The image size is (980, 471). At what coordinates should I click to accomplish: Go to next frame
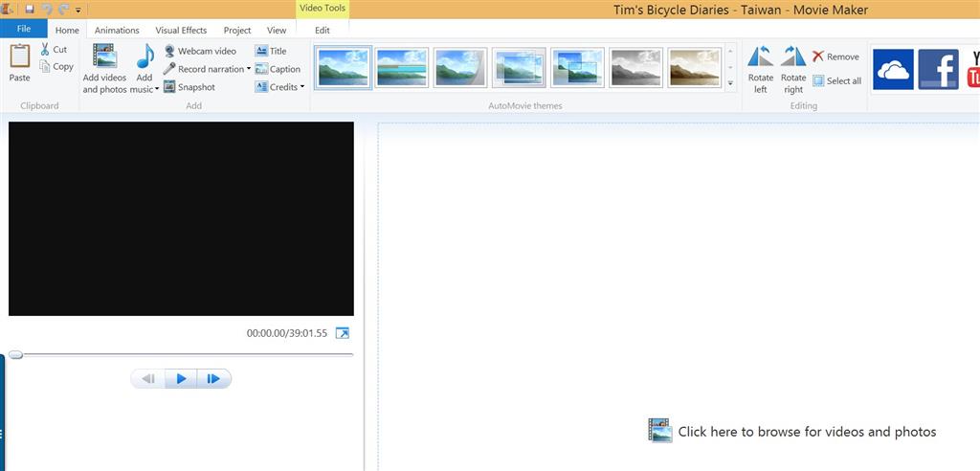213,378
